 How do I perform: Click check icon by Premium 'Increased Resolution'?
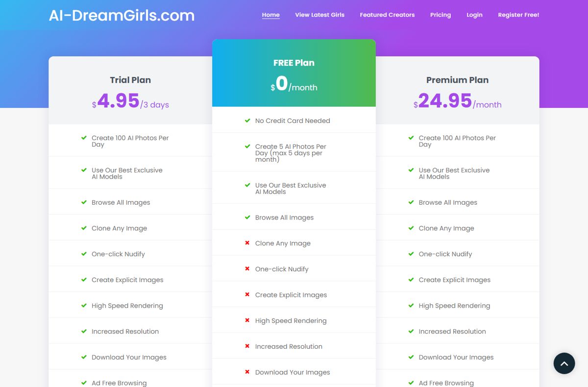coord(411,332)
